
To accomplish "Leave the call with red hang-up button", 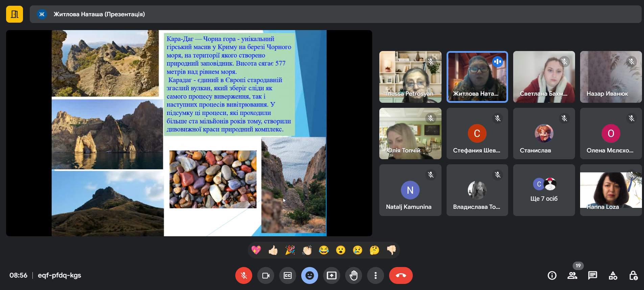I will coord(401,275).
